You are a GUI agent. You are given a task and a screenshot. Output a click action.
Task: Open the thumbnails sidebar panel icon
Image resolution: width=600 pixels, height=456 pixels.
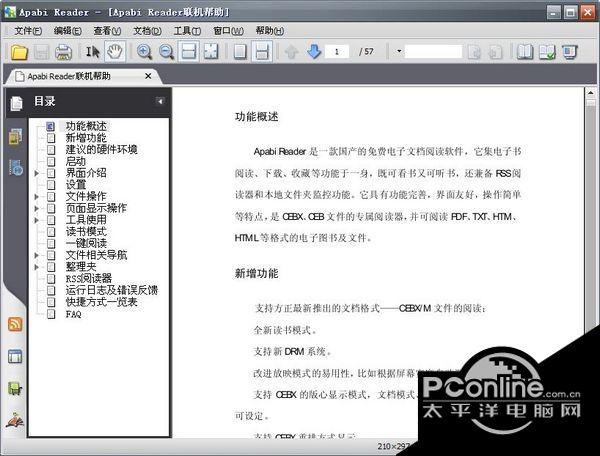pyautogui.click(x=15, y=137)
